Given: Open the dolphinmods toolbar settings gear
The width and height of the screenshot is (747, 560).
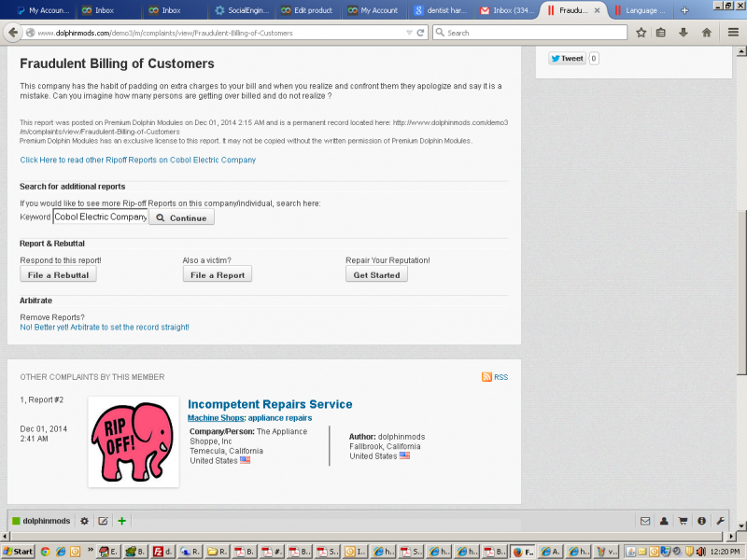Looking at the screenshot, I should (84, 521).
